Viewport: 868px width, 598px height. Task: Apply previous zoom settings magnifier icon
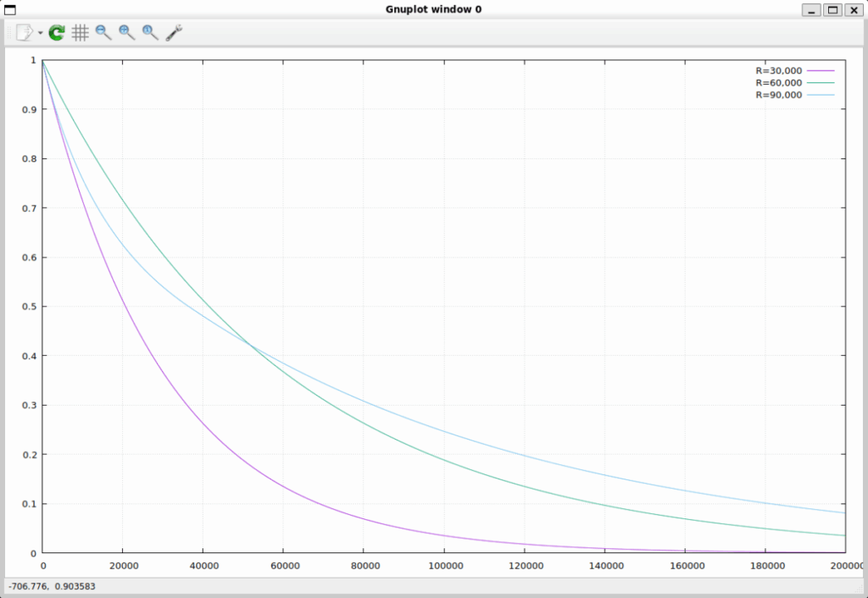click(103, 33)
